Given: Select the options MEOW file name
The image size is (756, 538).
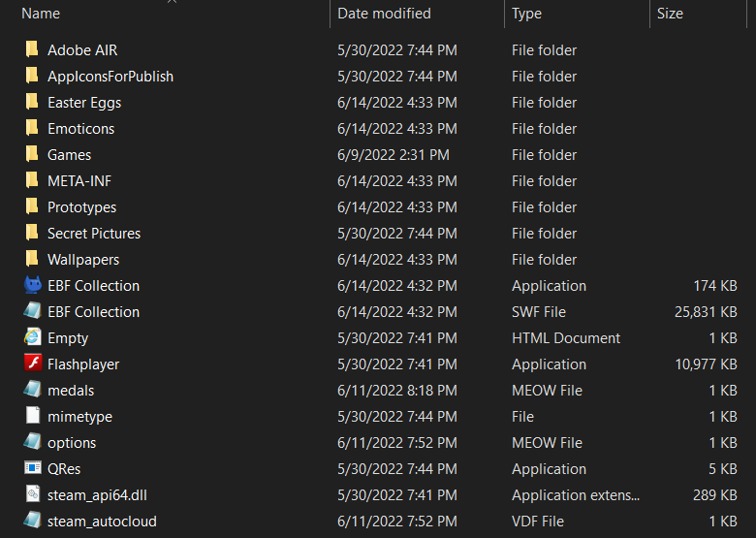Looking at the screenshot, I should pos(72,442).
